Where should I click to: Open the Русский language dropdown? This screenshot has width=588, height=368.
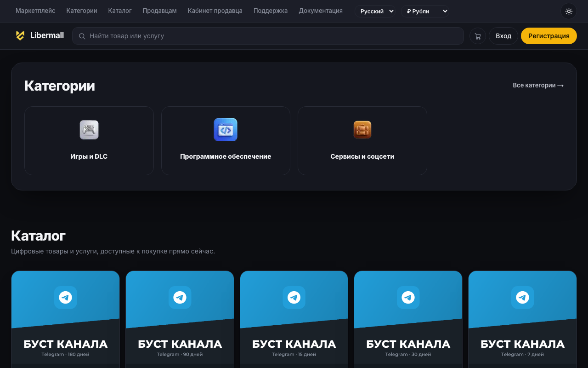coord(375,11)
